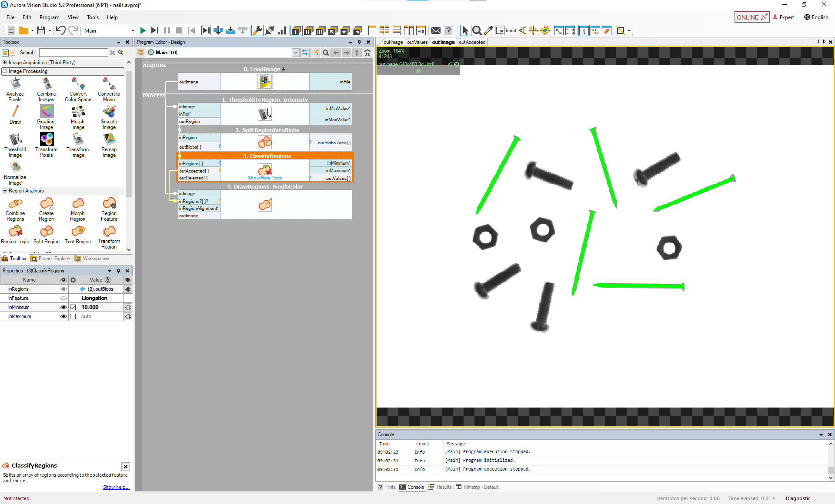The width and height of the screenshot is (835, 504).
Task: Click the Show help link
Action: (x=116, y=487)
